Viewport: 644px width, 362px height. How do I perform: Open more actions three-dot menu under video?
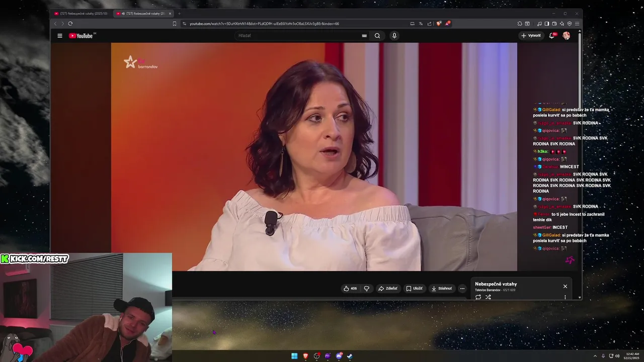click(462, 289)
